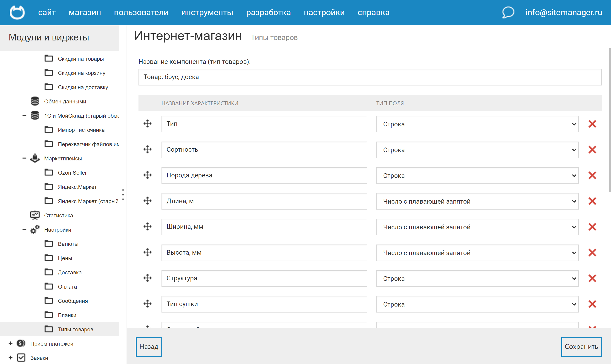611x364 pixels.
Task: Expand the Приём платежей section
Action: pyautogui.click(x=10, y=343)
